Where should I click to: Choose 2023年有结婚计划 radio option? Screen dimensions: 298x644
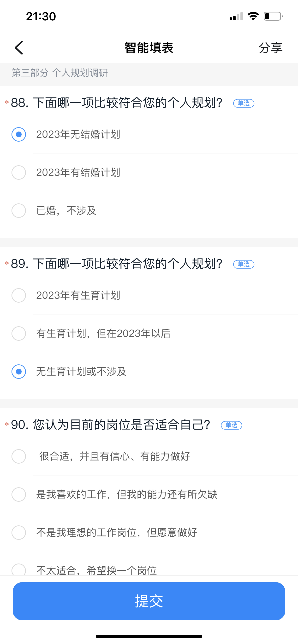click(x=19, y=172)
